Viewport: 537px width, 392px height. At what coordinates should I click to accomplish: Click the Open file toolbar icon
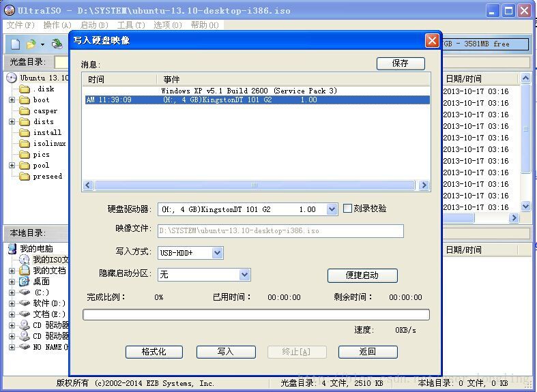(x=31, y=44)
